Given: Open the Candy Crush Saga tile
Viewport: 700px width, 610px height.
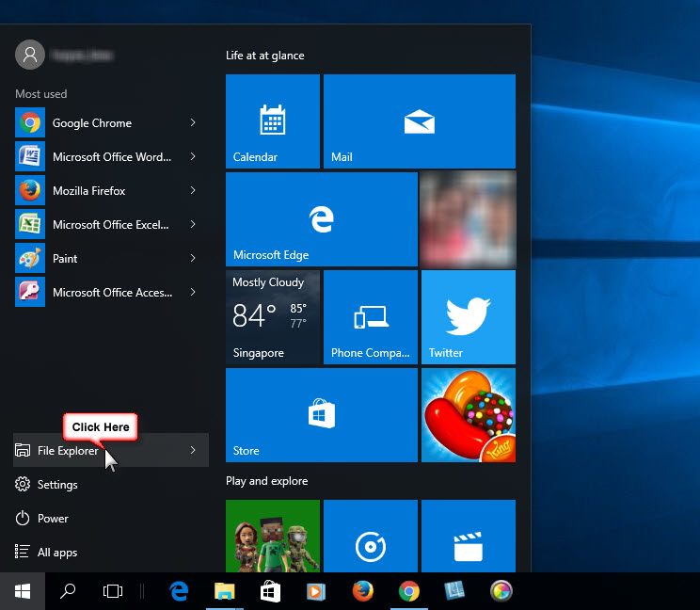Looking at the screenshot, I should (x=469, y=415).
